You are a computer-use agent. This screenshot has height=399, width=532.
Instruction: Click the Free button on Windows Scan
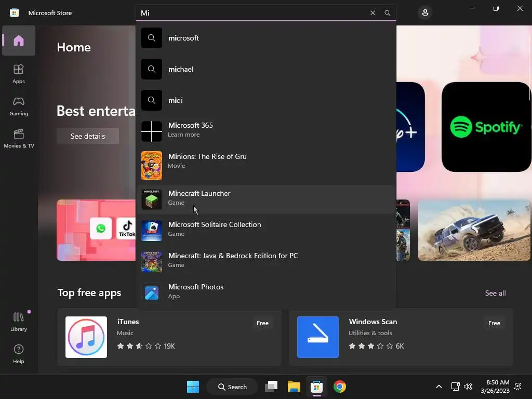pyautogui.click(x=494, y=323)
